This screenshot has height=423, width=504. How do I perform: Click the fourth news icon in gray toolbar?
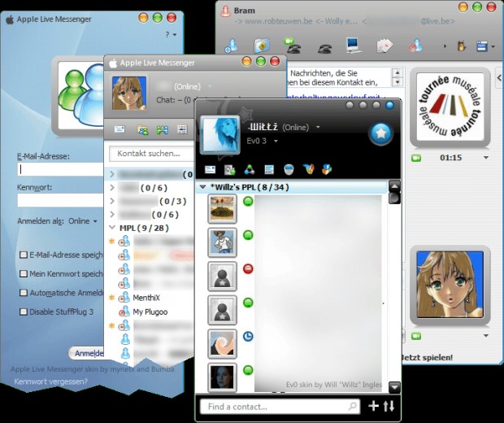(182, 129)
